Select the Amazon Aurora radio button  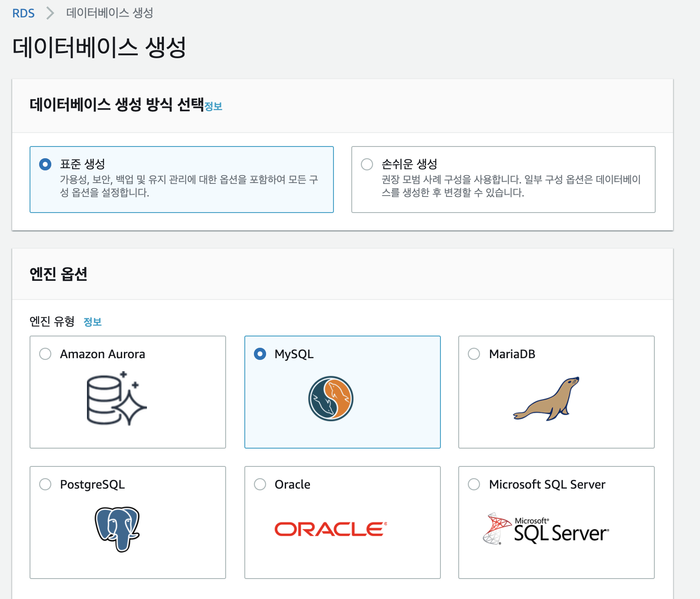(x=45, y=354)
